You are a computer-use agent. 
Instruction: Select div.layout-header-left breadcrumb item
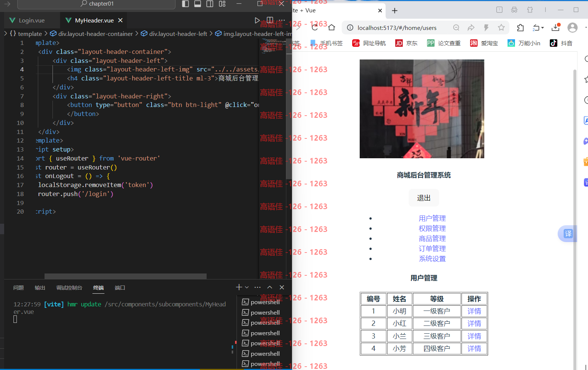pyautogui.click(x=174, y=34)
